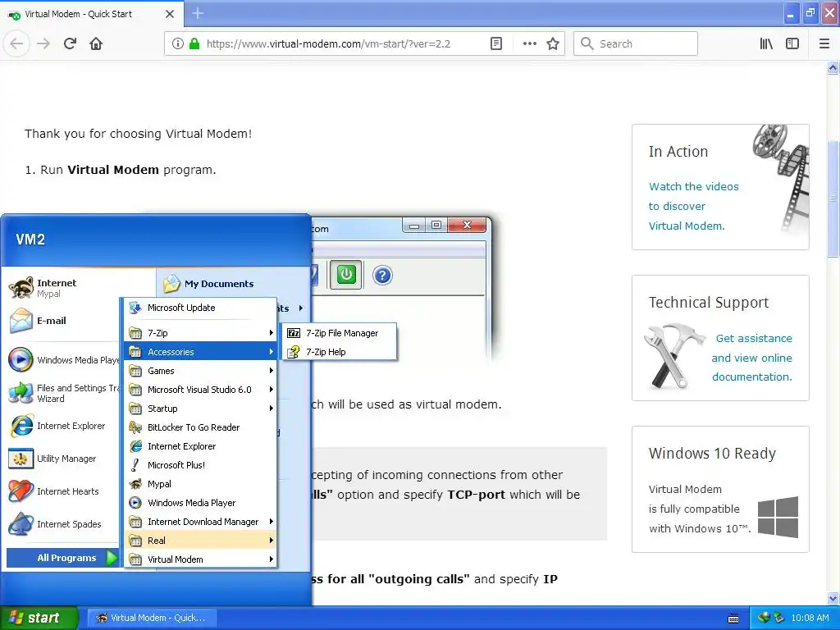840x630 pixels.
Task: Click the All Programs button
Action: point(62,558)
